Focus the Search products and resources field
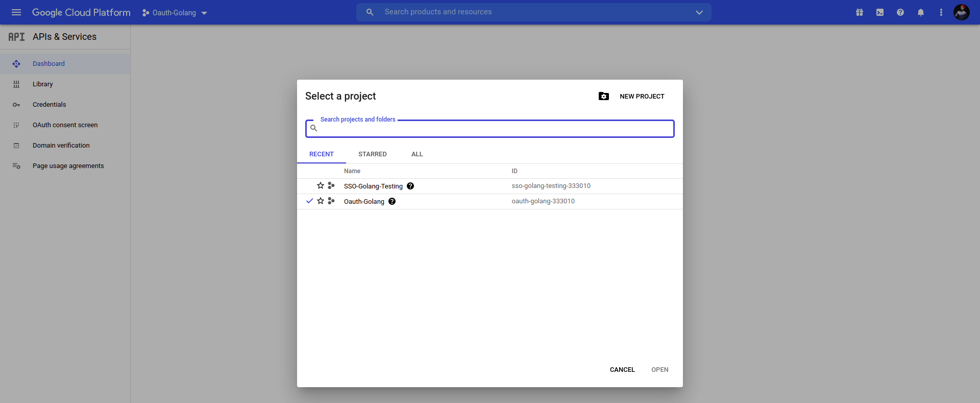Screen dimensions: 980x403 (x=534, y=12)
